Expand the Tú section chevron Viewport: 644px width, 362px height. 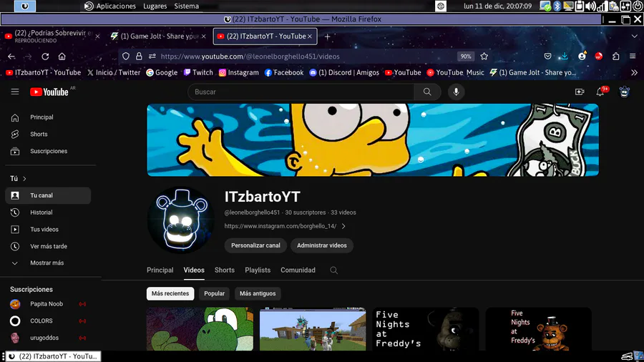click(x=24, y=179)
